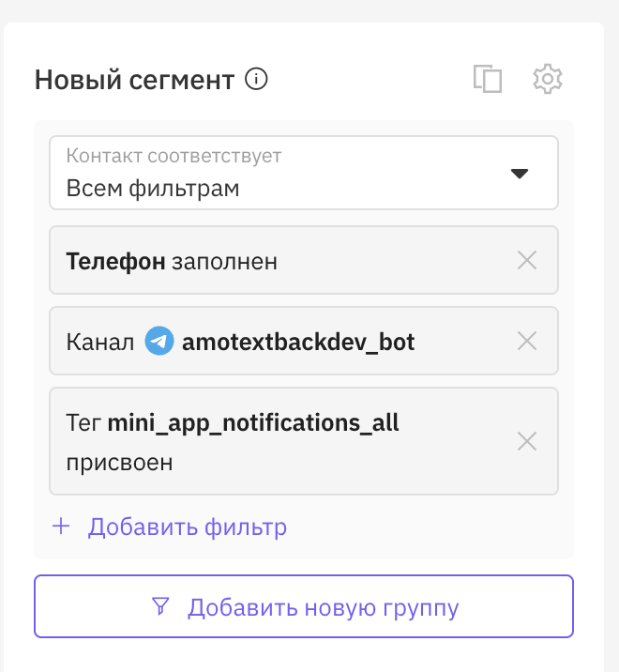Click the info icon next to Новый сегмент

[x=256, y=79]
